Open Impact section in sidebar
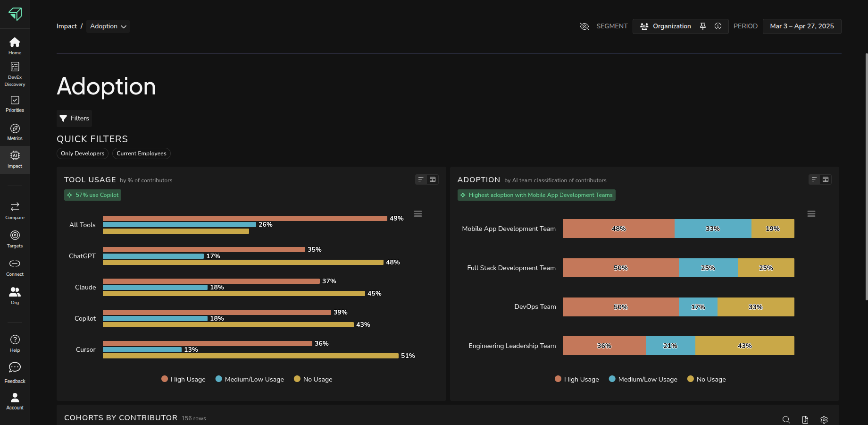The width and height of the screenshot is (868, 425). pyautogui.click(x=15, y=160)
